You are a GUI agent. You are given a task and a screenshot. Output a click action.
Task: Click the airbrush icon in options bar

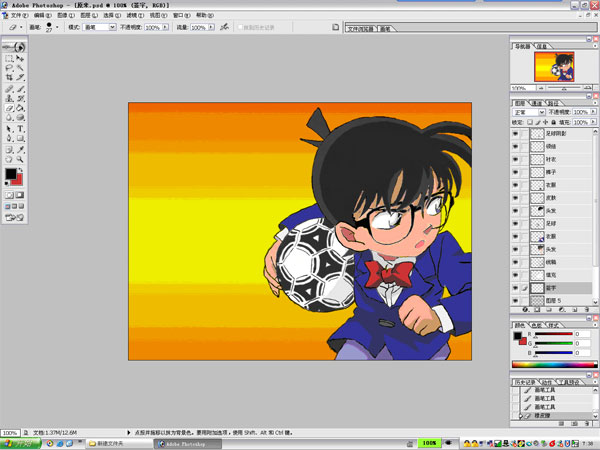point(224,27)
